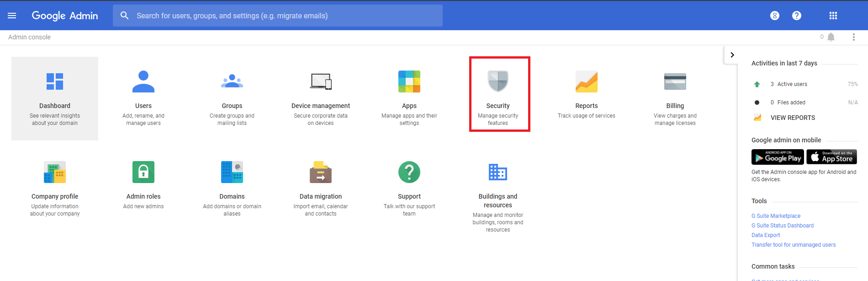Open the Apps icon
The height and width of the screenshot is (281, 868).
point(409,81)
